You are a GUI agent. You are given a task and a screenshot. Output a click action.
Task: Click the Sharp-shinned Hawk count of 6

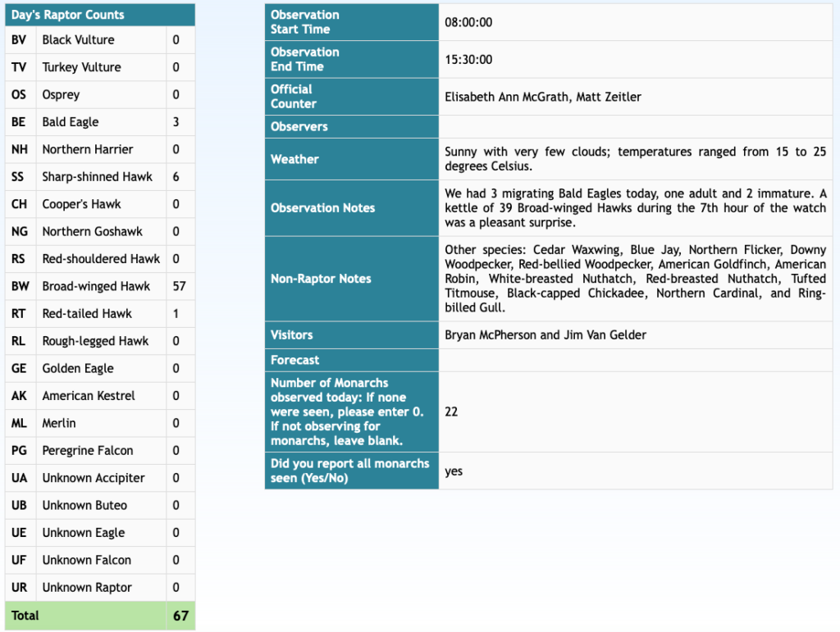click(176, 176)
